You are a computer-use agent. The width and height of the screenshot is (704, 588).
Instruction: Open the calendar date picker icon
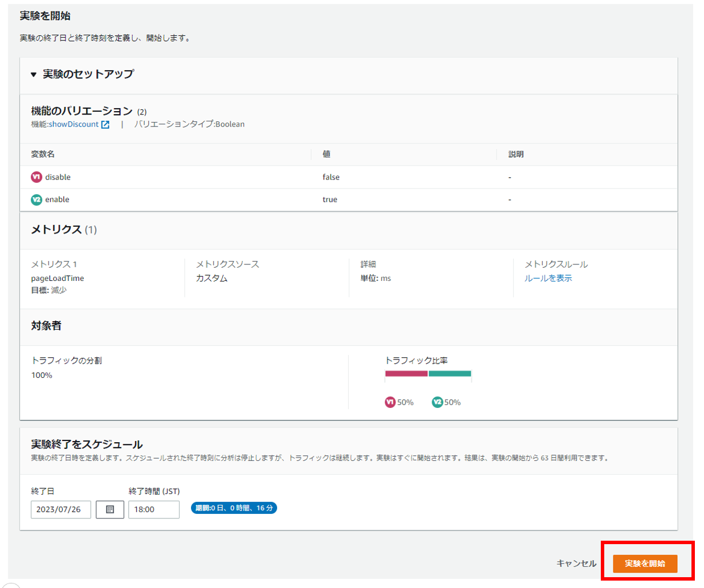110,509
